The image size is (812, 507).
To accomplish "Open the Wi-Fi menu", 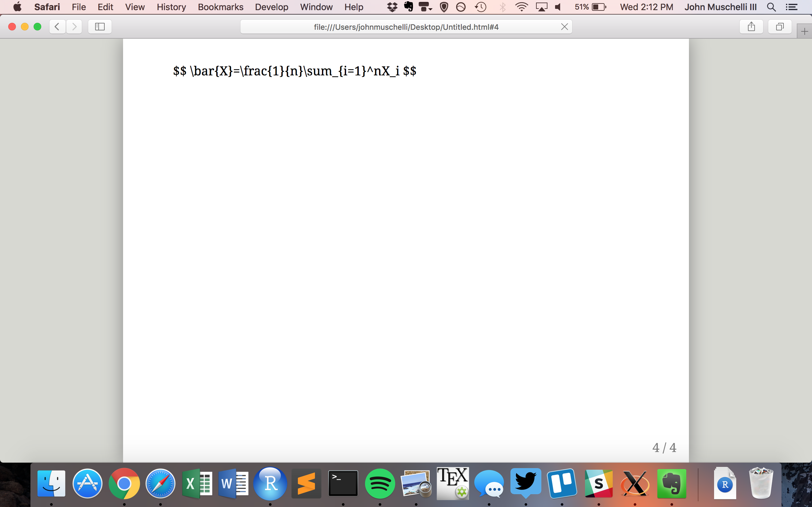I will (x=521, y=7).
